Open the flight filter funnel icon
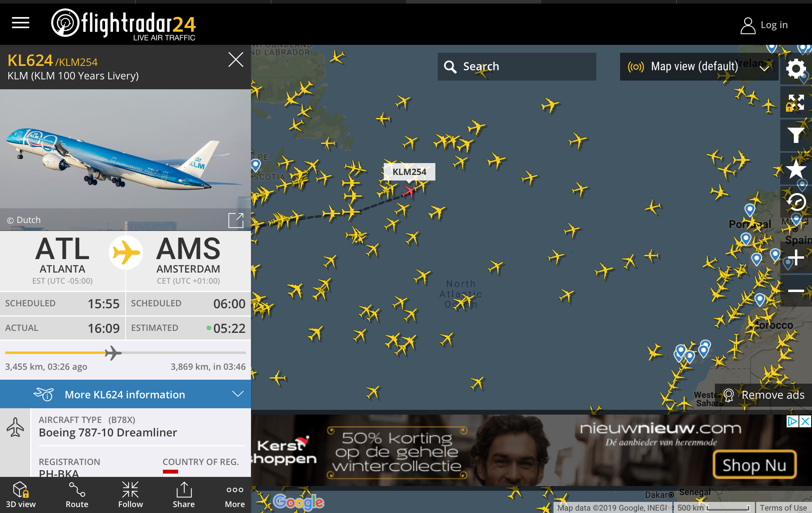812x513 pixels. (x=796, y=135)
